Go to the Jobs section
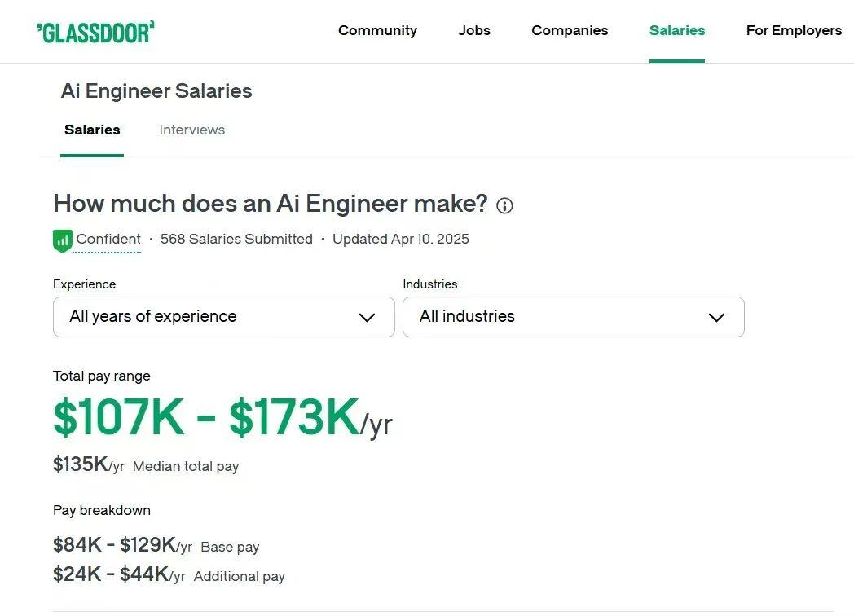854x616 pixels. point(474,31)
